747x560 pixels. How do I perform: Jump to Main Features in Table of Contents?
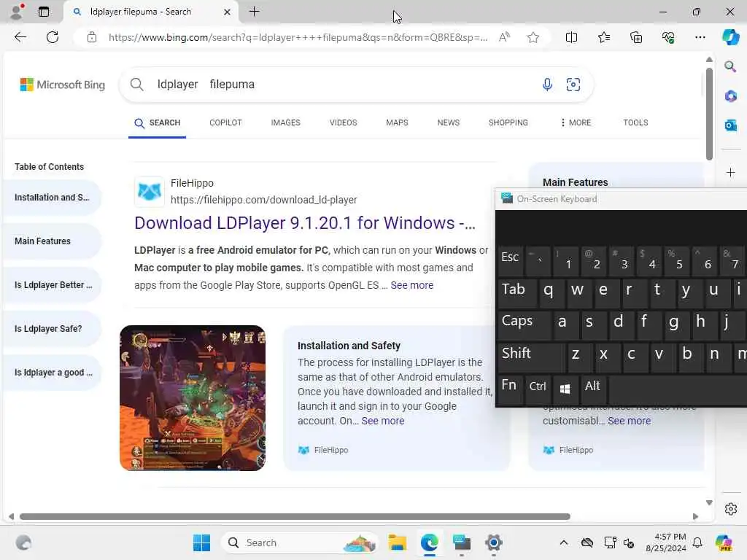pyautogui.click(x=52, y=241)
